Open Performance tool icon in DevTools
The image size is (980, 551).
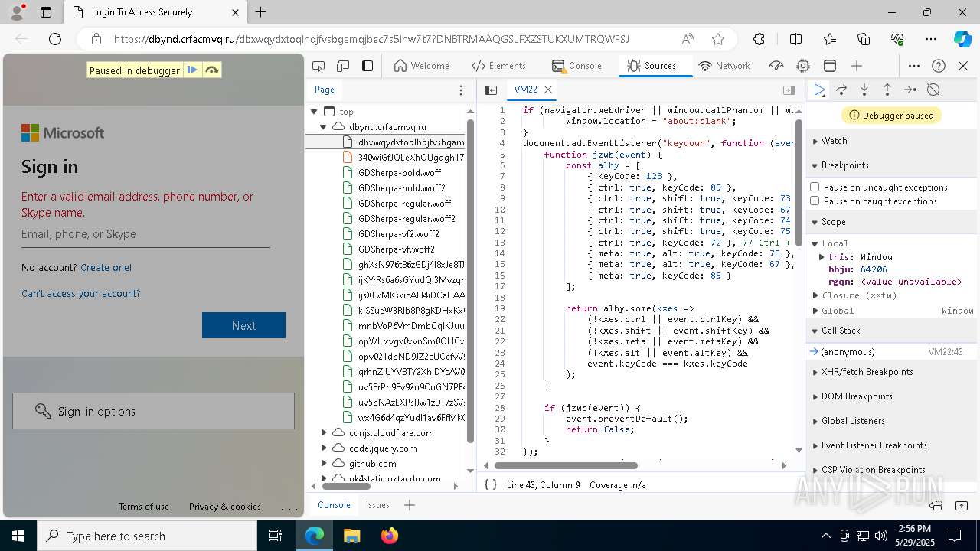coord(776,66)
